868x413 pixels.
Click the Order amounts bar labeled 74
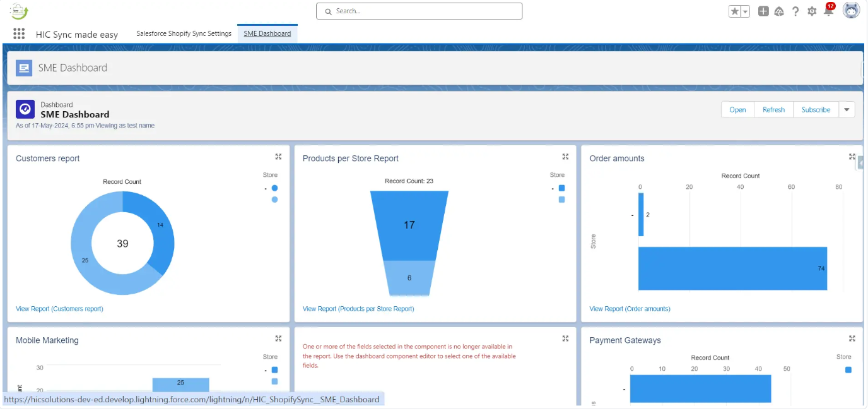(x=732, y=268)
